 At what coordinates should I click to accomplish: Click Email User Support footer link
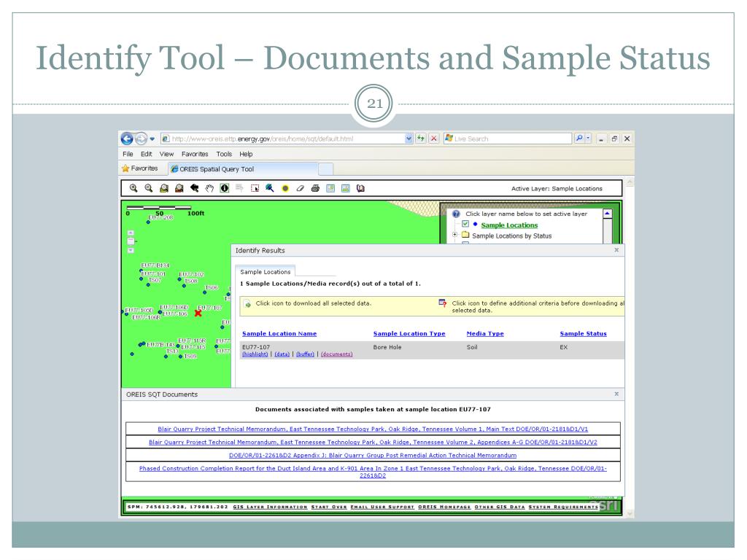(x=382, y=507)
